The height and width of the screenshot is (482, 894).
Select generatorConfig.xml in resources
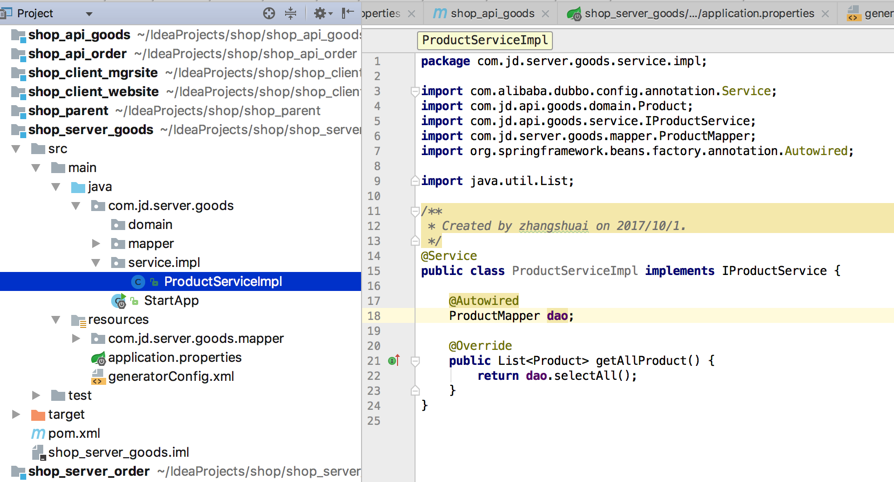click(x=170, y=377)
